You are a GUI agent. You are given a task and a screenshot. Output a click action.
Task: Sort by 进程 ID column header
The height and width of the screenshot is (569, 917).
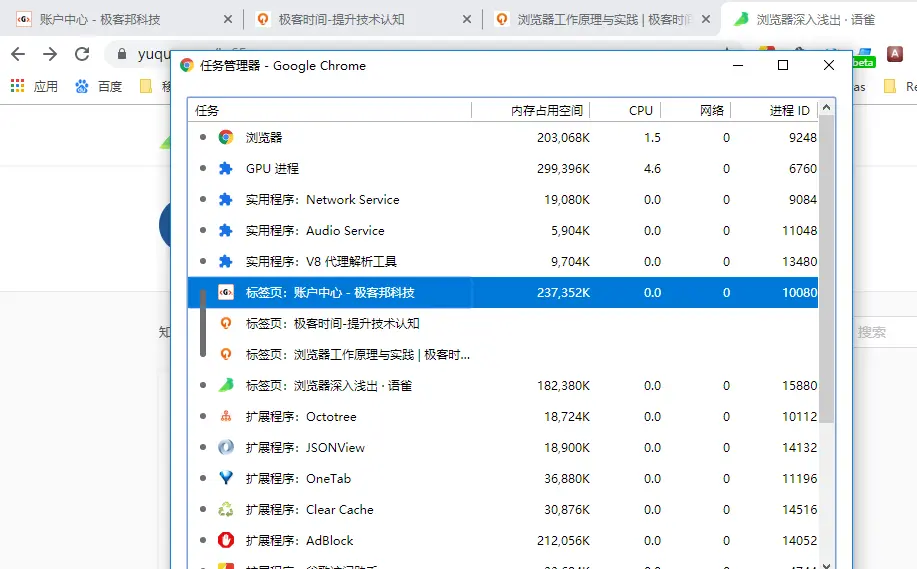[775, 111]
